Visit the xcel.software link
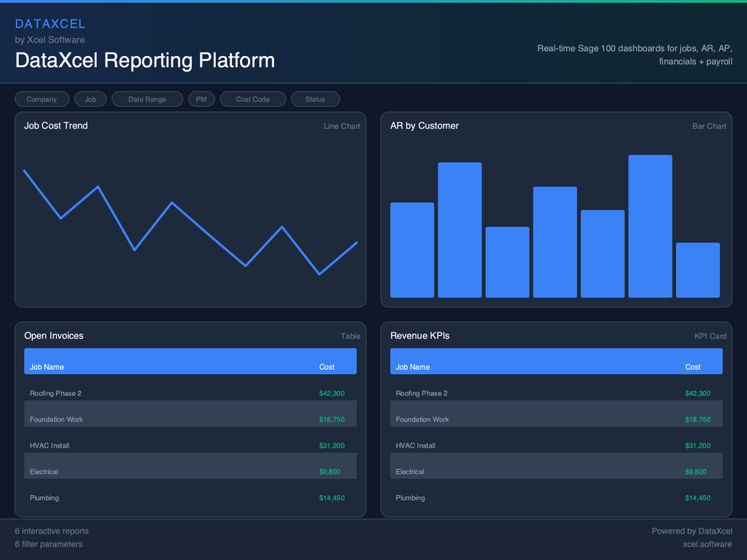 (707, 544)
